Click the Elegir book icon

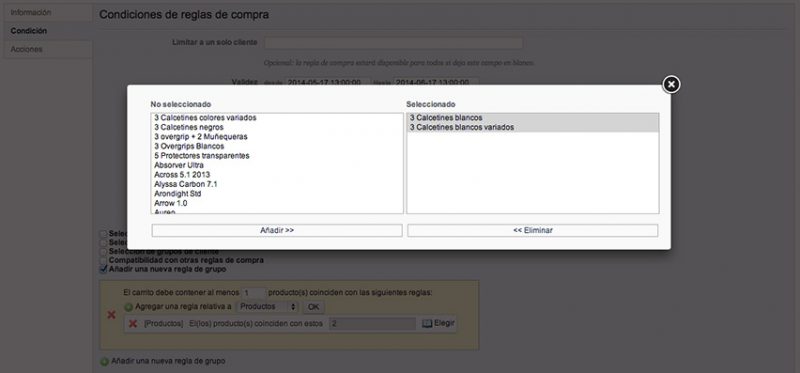click(x=427, y=324)
